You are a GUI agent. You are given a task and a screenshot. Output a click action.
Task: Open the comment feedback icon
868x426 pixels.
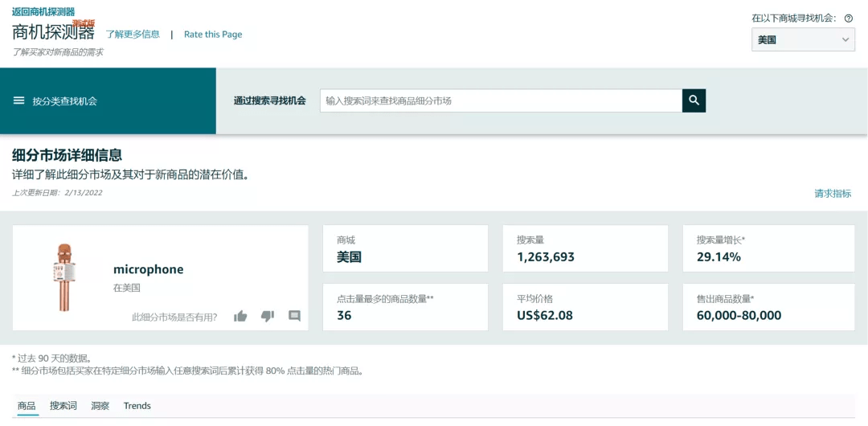[x=294, y=317]
